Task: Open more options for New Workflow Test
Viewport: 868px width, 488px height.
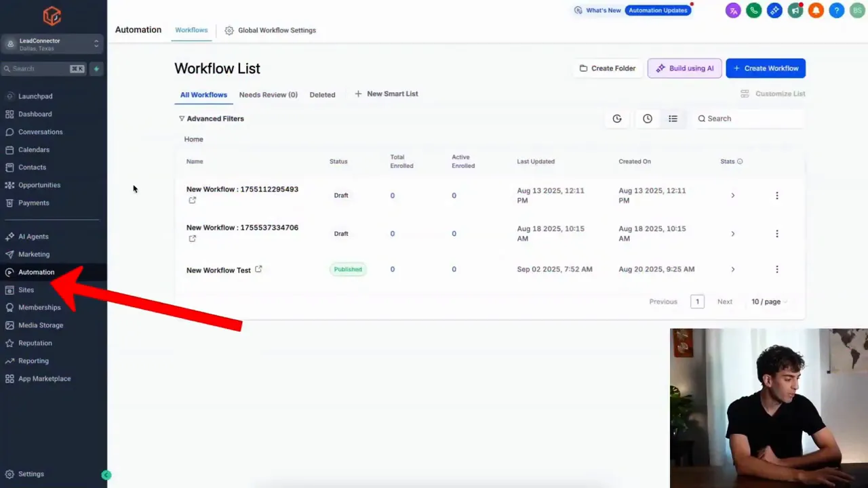Action: [x=777, y=269]
